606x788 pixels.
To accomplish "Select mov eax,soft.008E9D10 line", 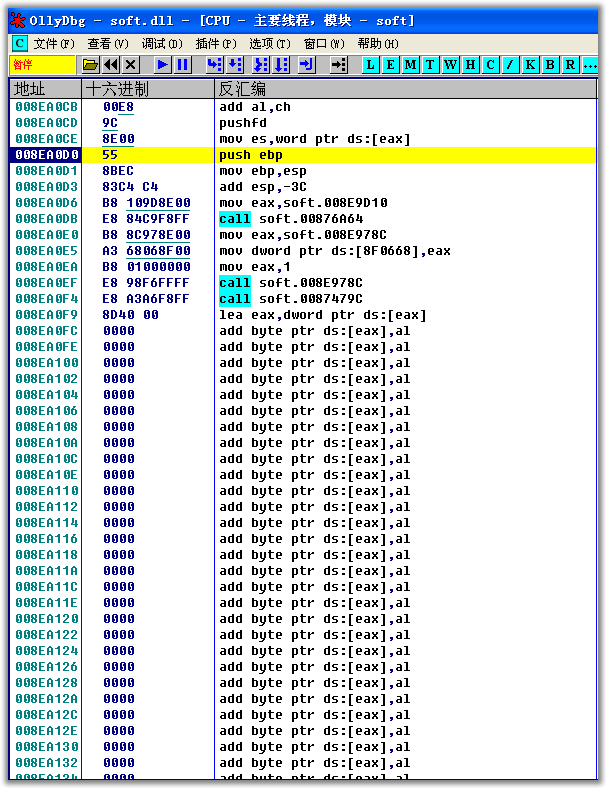I will pos(303,203).
